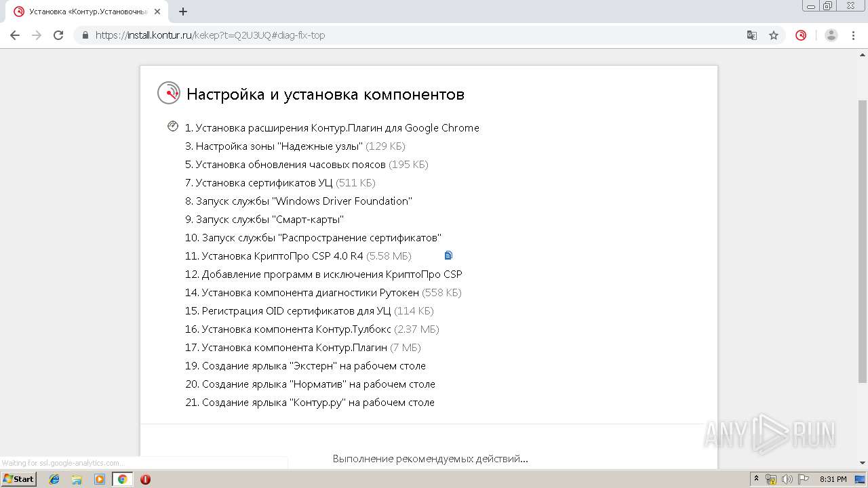Screen dimensions: 868x488
Task: Click the Kontur logo beside the heading
Action: (169, 93)
